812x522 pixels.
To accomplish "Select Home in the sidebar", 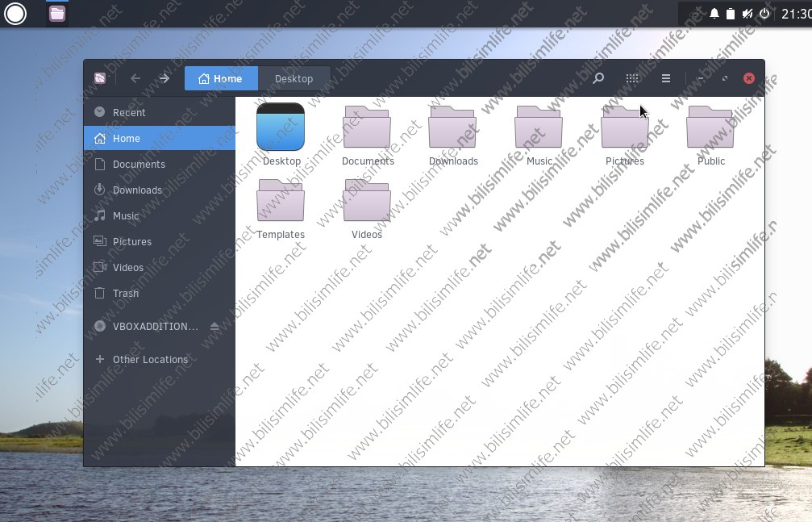I will pos(160,139).
